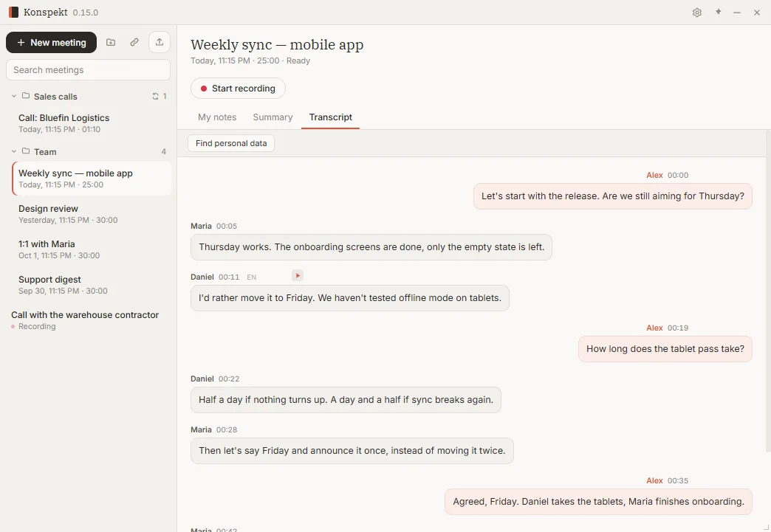Viewport: 771px width, 532px height.
Task: Open settings via the gear icon
Action: tap(696, 13)
